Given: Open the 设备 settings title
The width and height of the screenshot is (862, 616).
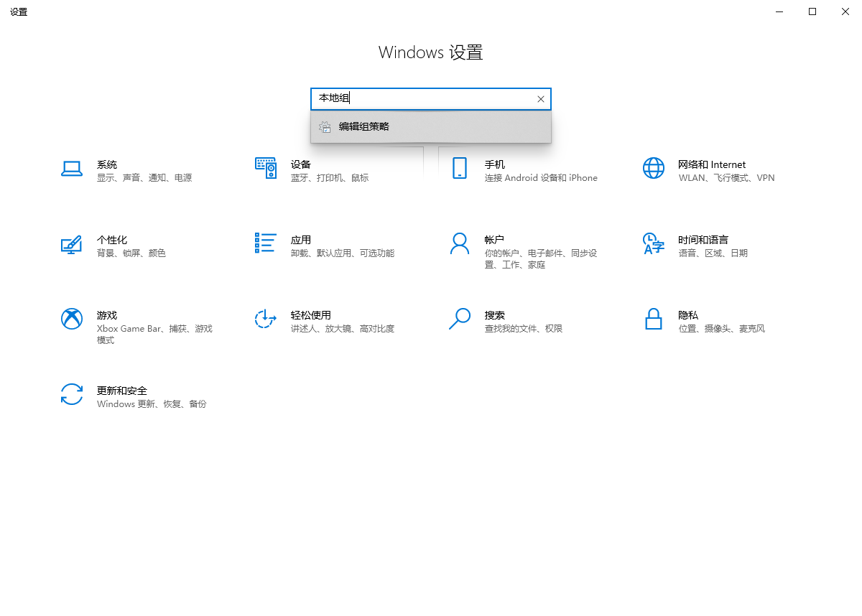Looking at the screenshot, I should click(x=301, y=164).
